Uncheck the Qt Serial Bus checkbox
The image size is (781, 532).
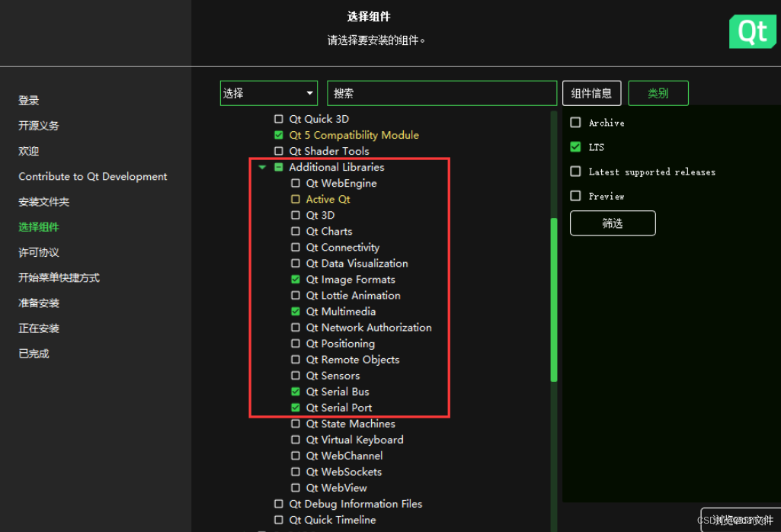tap(296, 392)
